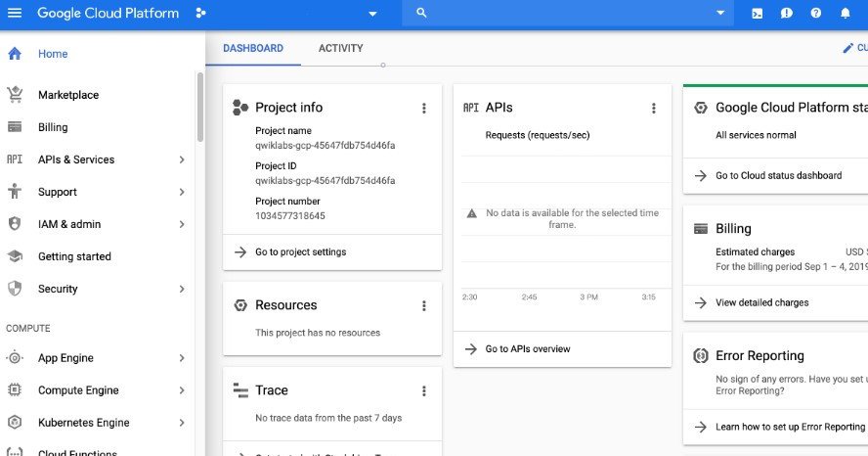Click Go to APIs overview link
The width and height of the screenshot is (868, 456).
pyautogui.click(x=528, y=349)
